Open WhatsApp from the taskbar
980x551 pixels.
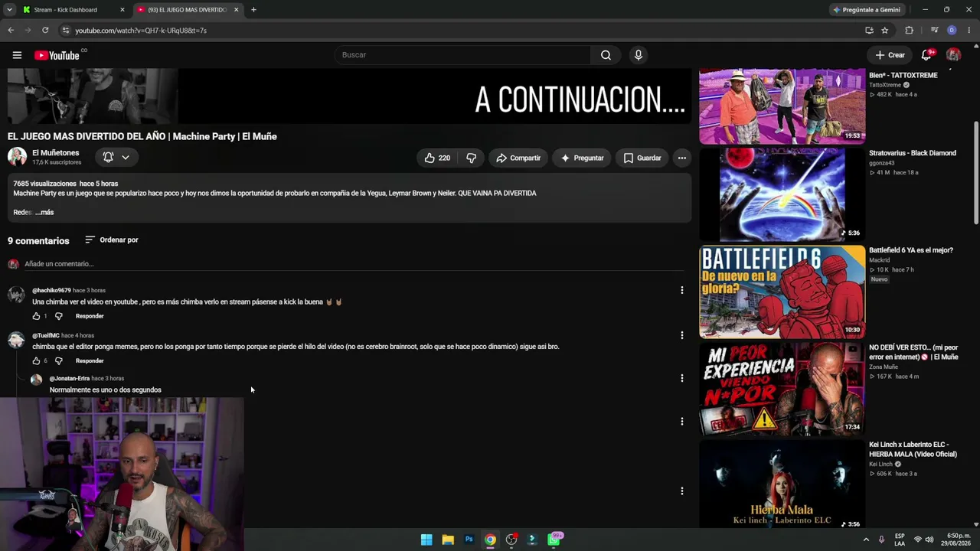click(554, 540)
